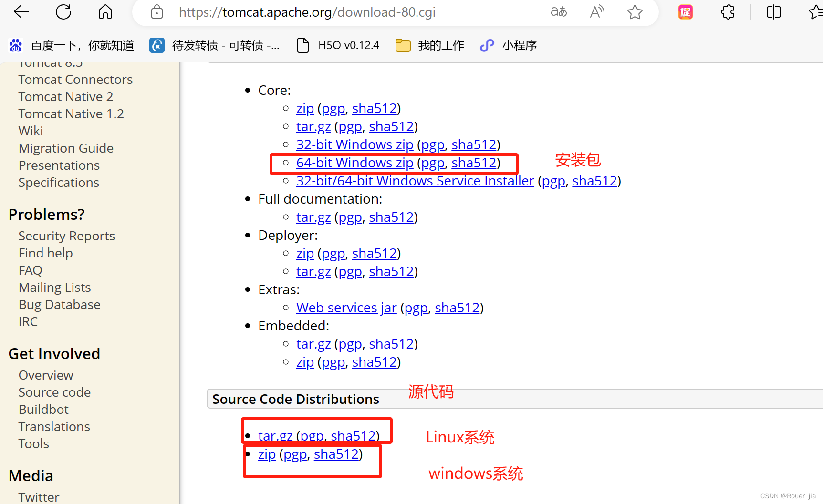
Task: Download source code tar.gz
Action: pyautogui.click(x=275, y=436)
